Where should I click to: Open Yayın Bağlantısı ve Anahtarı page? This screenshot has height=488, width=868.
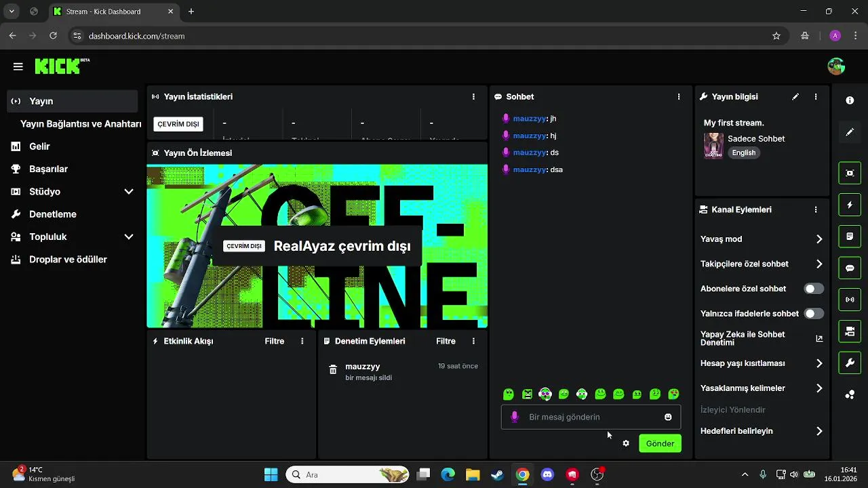click(81, 124)
